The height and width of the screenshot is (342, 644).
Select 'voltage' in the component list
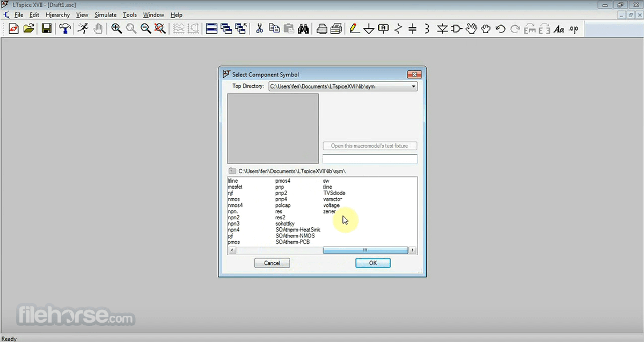pos(331,205)
